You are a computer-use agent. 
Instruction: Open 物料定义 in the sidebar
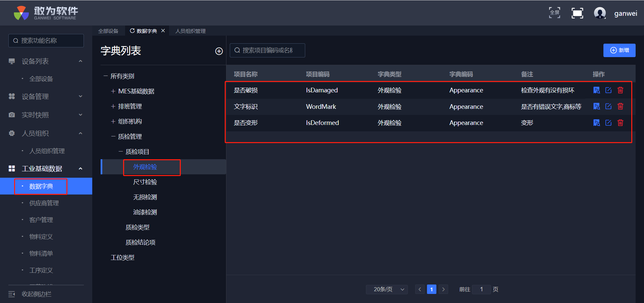click(41, 237)
